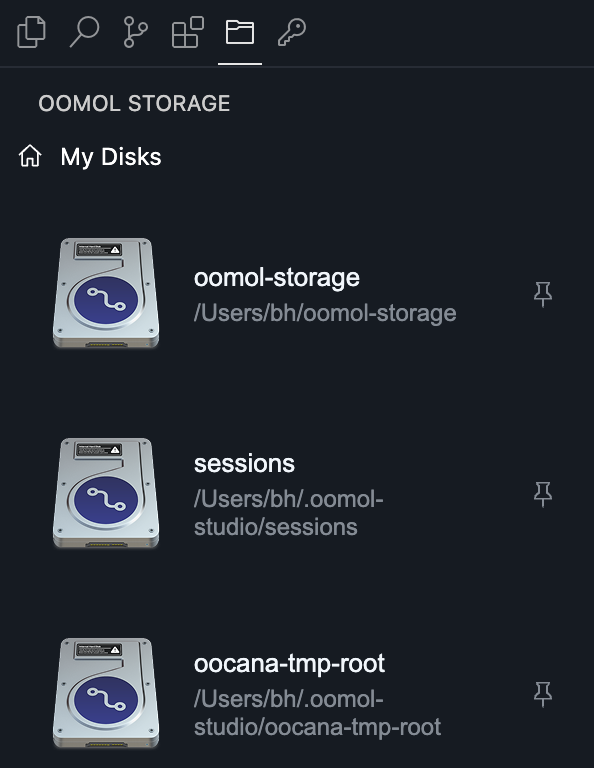Click the OOMOL STORAGE panel header
This screenshot has width=594, height=768.
pyautogui.click(x=134, y=103)
